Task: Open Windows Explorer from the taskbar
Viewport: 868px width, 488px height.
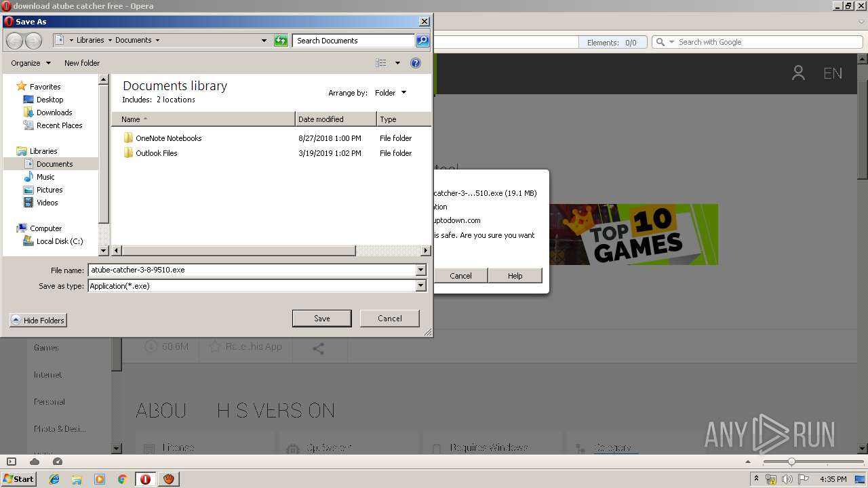Action: coord(77,479)
